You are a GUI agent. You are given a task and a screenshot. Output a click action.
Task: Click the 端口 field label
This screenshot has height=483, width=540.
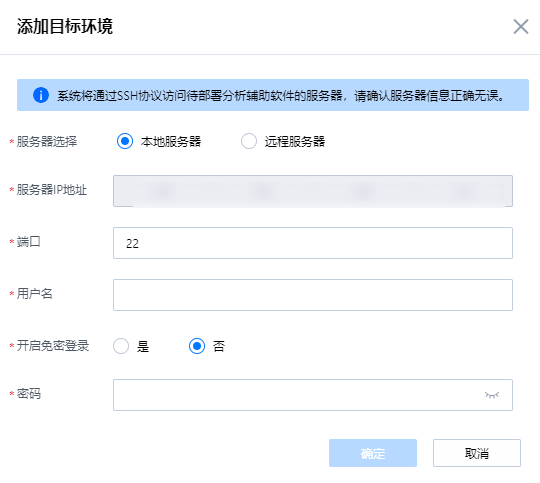click(x=29, y=242)
